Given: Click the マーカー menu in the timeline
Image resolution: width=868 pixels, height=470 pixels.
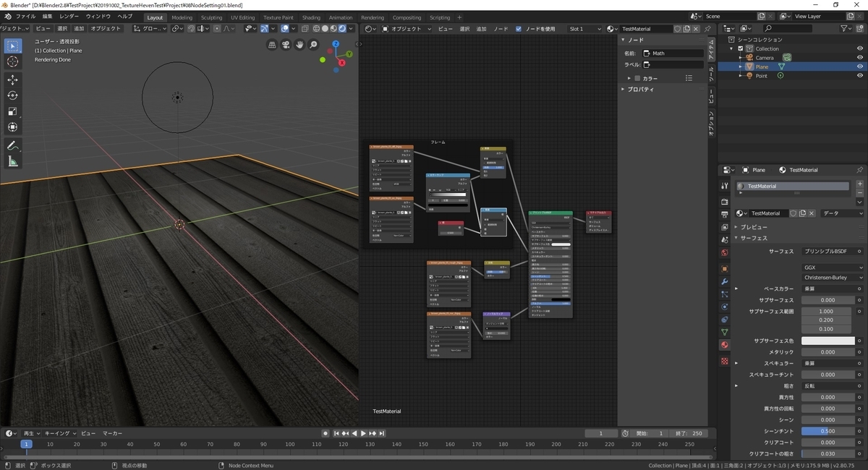Looking at the screenshot, I should click(x=112, y=433).
